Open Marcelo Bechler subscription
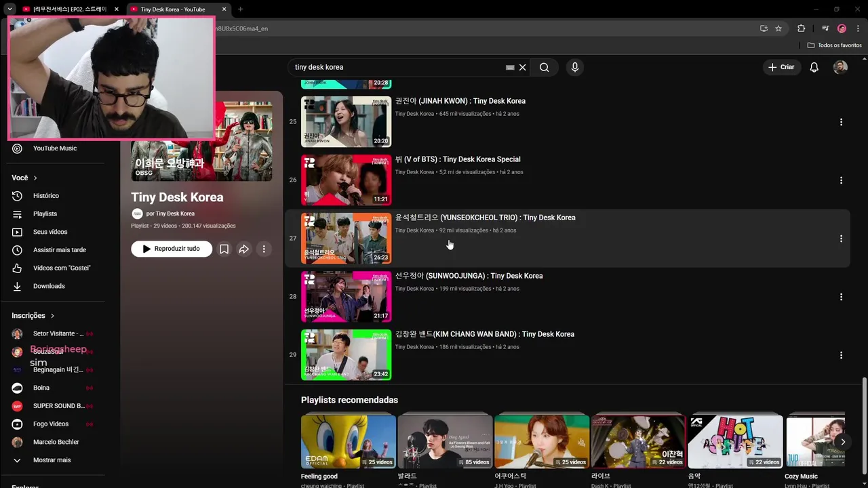 click(x=55, y=442)
